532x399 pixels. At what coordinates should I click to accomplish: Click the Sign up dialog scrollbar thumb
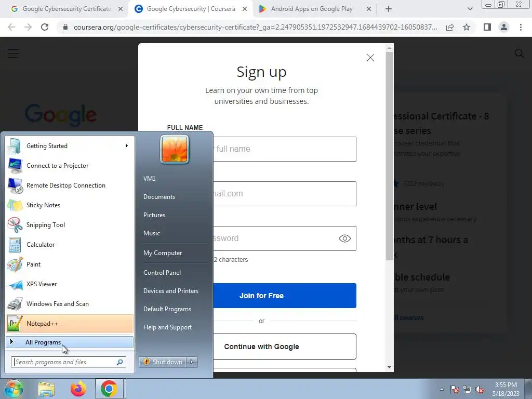pyautogui.click(x=389, y=156)
